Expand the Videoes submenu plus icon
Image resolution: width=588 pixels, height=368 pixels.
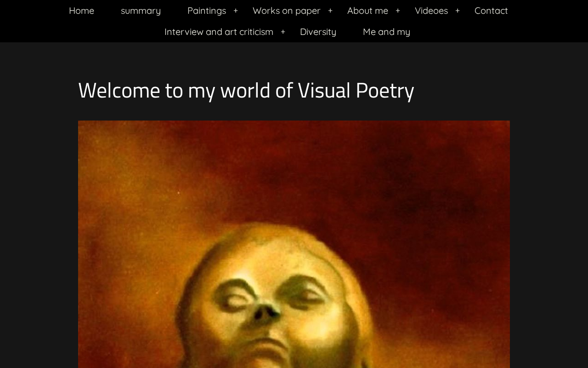coord(458,11)
